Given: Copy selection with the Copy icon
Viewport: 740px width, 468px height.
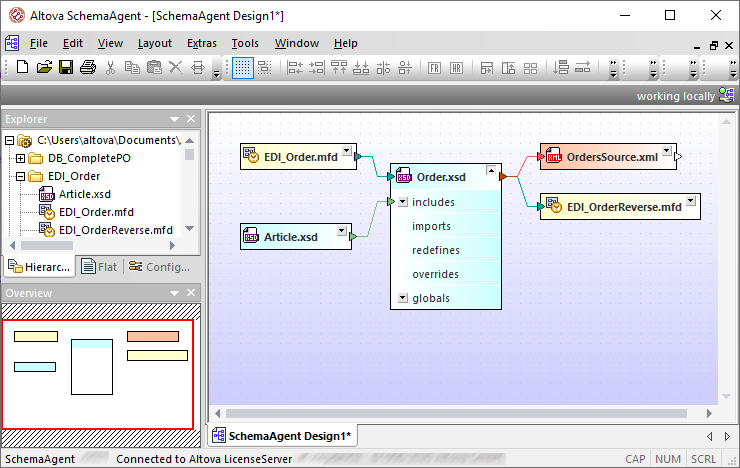Looking at the screenshot, I should click(132, 67).
